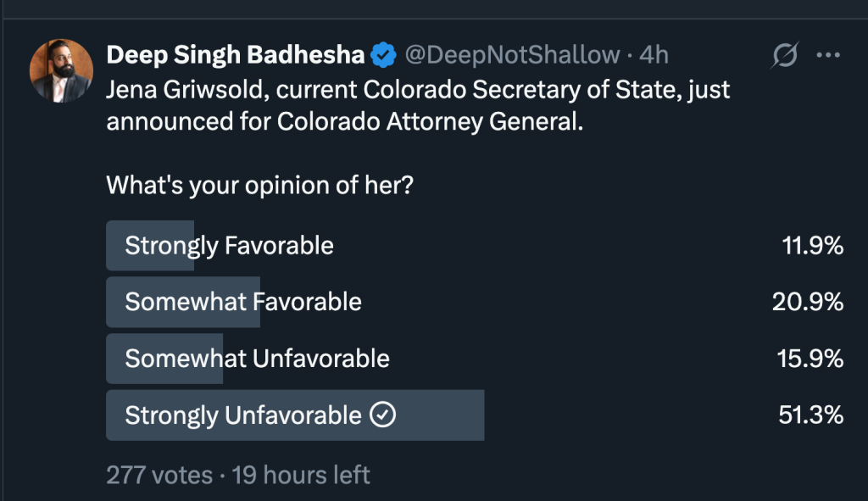The image size is (868, 501).
Task: Click the Jena Griswold announcement text
Action: pyautogui.click(x=418, y=105)
